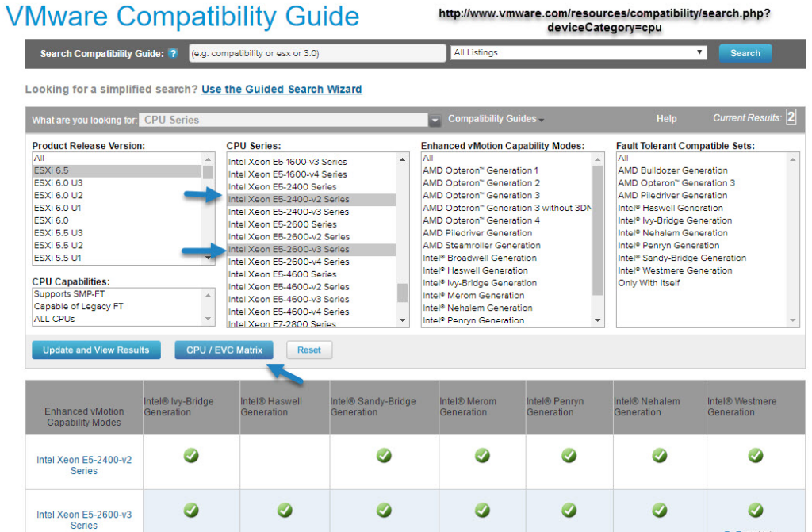Select Capable of Legacy FT
The height and width of the screenshot is (532, 812).
click(x=117, y=306)
